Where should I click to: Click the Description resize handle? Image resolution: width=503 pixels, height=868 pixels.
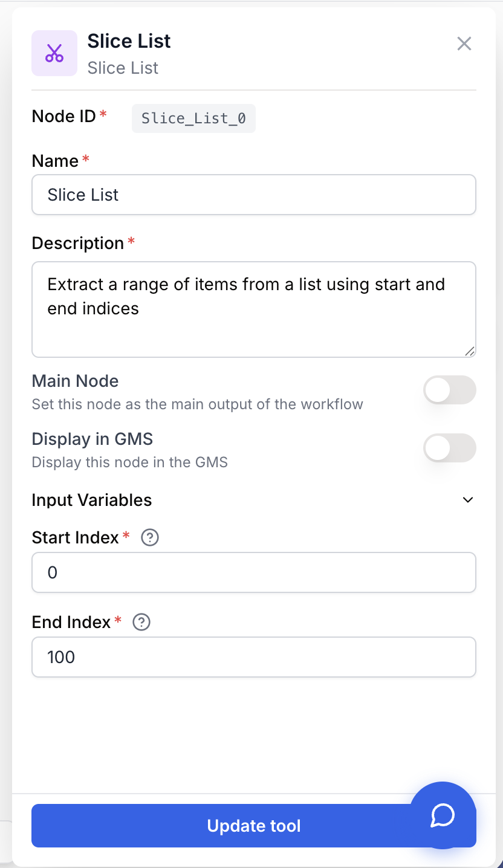click(x=470, y=351)
